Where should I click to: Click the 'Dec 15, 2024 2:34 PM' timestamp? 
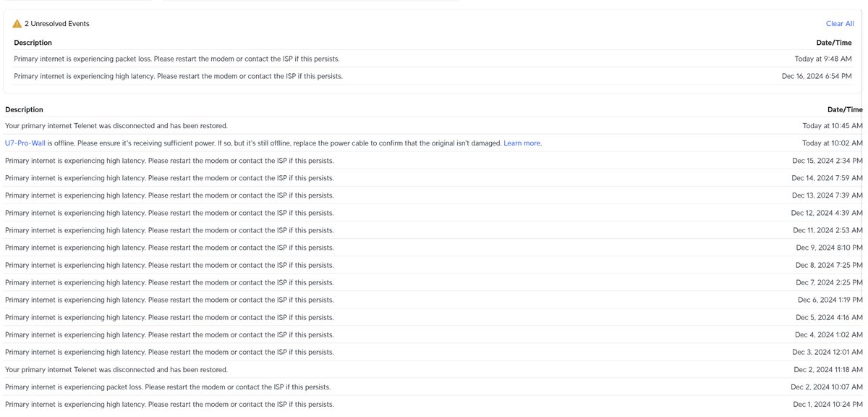pyautogui.click(x=827, y=161)
